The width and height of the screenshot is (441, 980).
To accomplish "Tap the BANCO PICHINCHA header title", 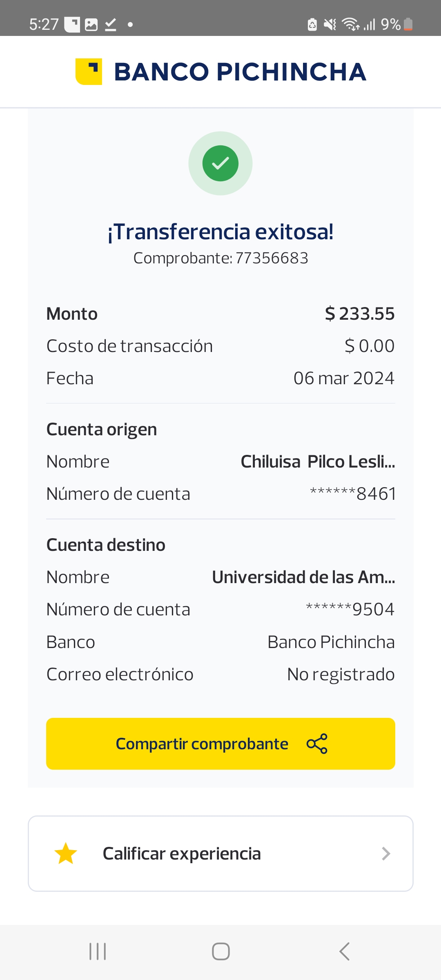I will [240, 72].
